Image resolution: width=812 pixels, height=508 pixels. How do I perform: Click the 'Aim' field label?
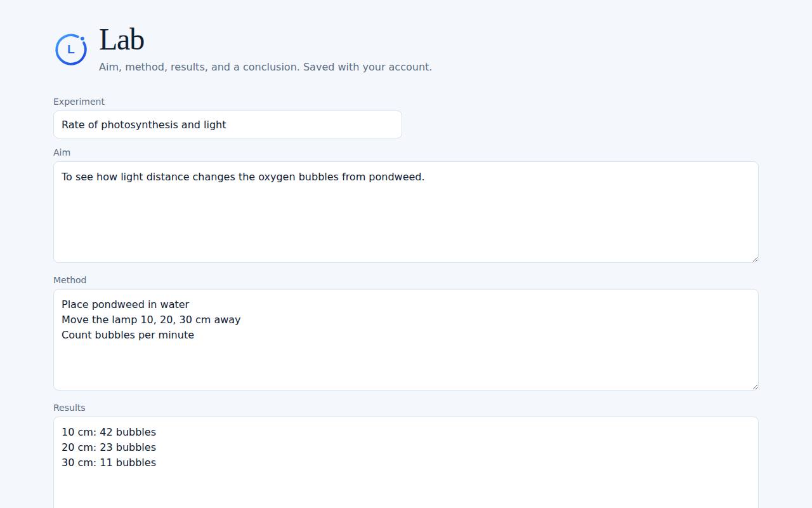pyautogui.click(x=62, y=152)
